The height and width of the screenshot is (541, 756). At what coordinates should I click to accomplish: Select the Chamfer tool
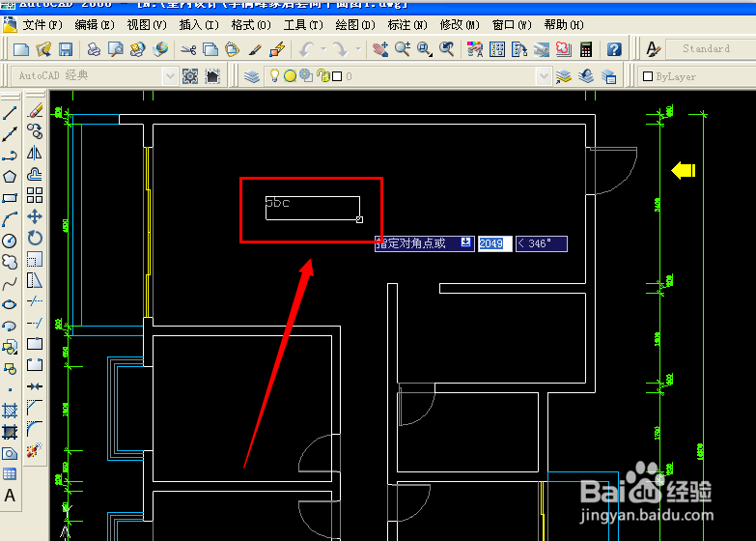coord(35,408)
